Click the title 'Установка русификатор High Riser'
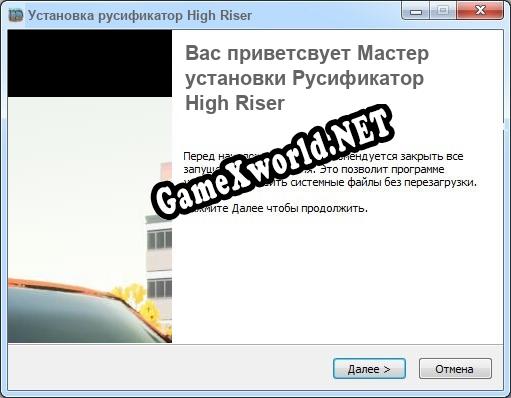 point(140,16)
